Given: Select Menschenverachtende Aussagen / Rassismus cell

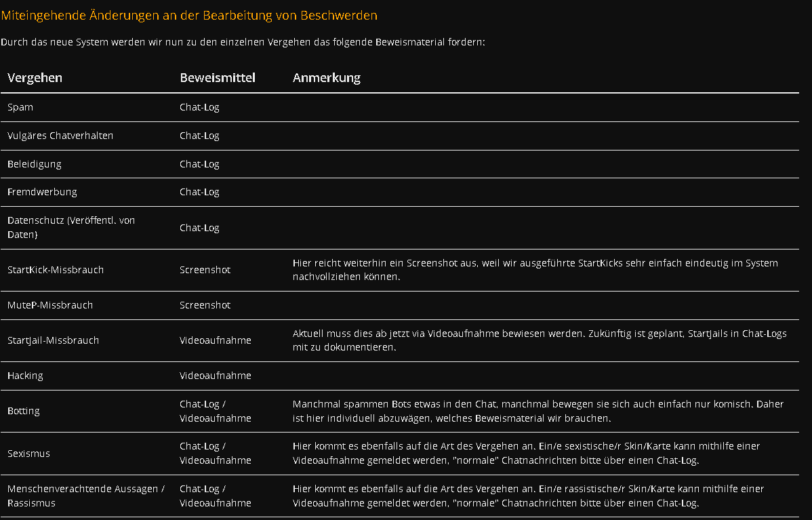Looking at the screenshot, I should coord(86,496).
